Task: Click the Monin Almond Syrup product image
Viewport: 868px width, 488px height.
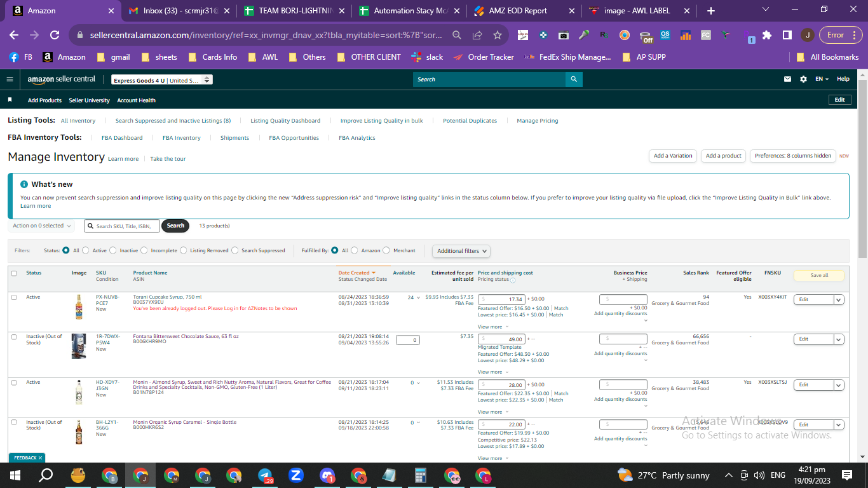Action: 79,391
